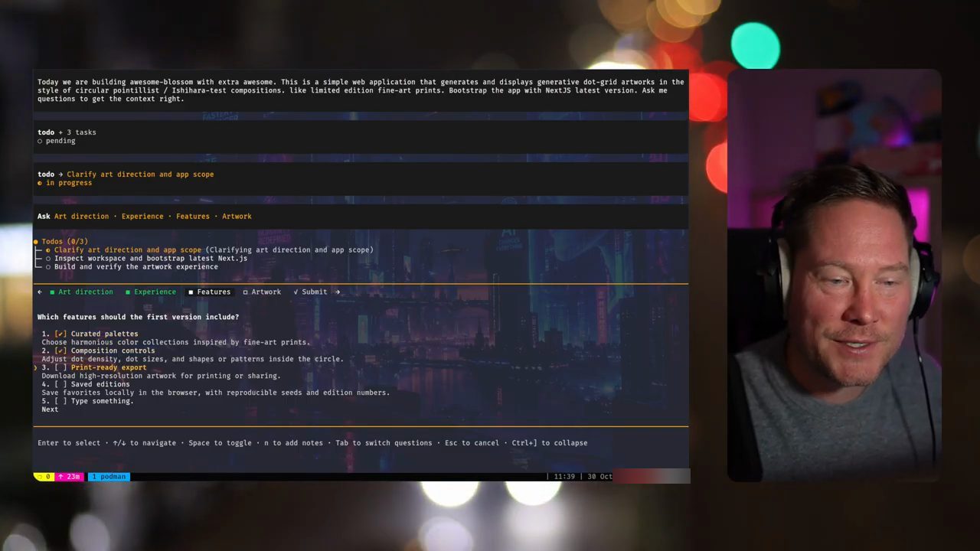Image resolution: width=980 pixels, height=551 pixels.
Task: Go to the Submit tab
Action: 310,292
